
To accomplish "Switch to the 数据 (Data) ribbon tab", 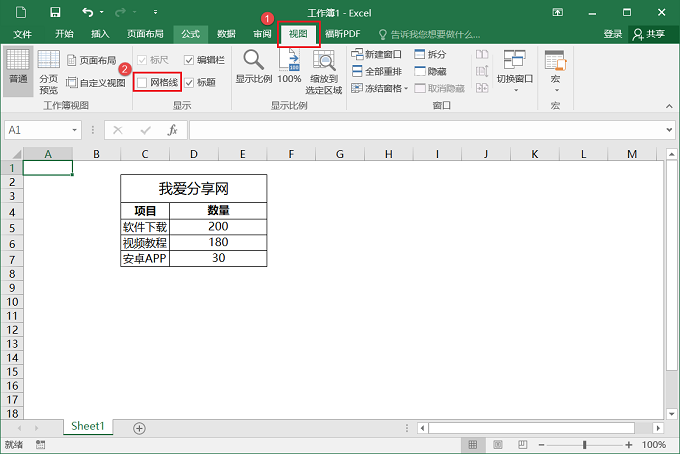I will tap(227, 34).
